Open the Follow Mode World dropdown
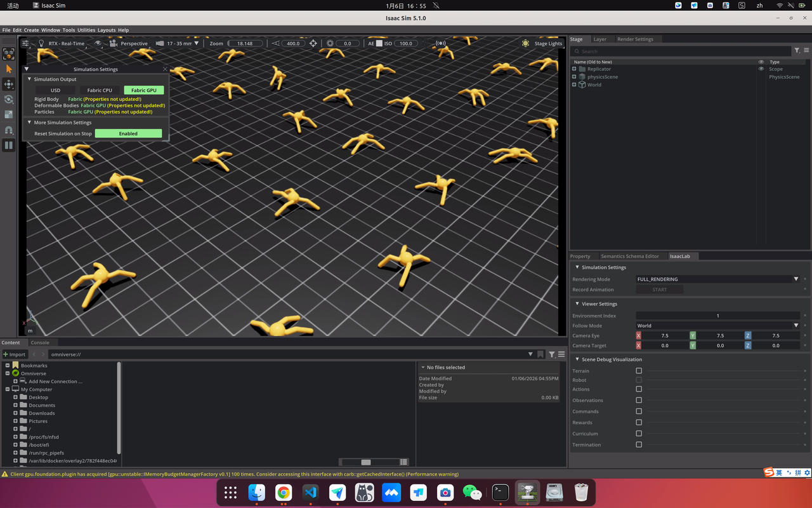The height and width of the screenshot is (508, 812). 718,326
